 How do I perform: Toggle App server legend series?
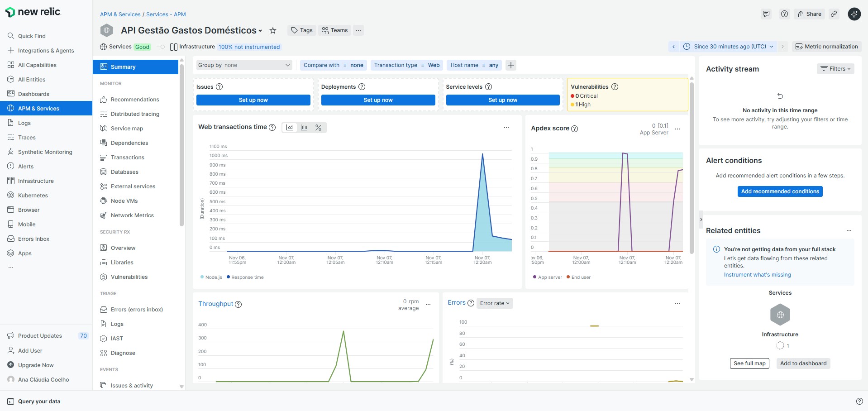pyautogui.click(x=548, y=277)
